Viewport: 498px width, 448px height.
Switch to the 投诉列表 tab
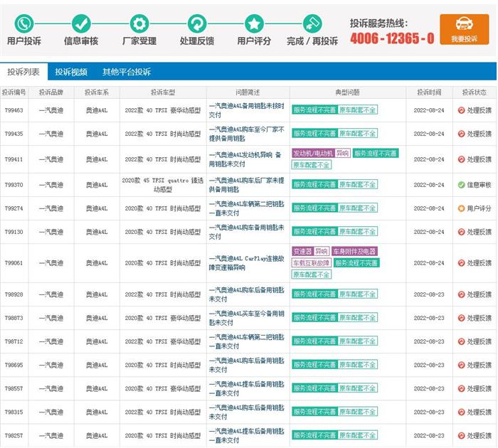[x=23, y=72]
